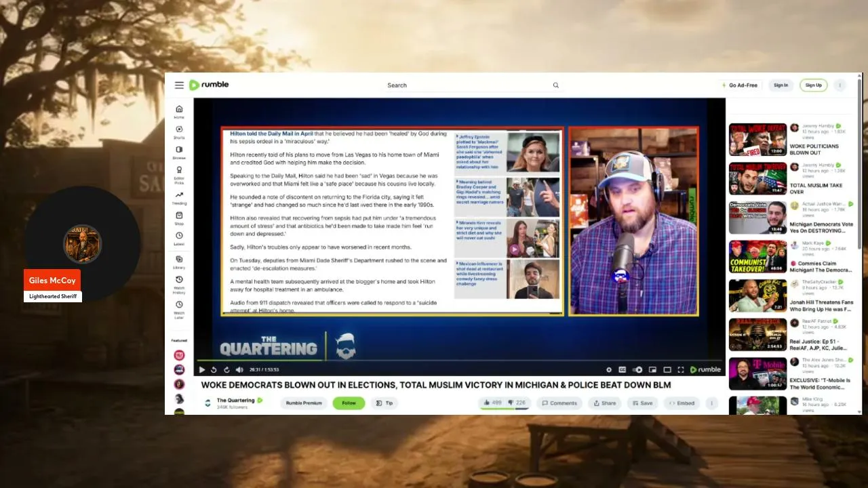Toggle closed captions on the video
Viewport: 868px width, 488px height.
pos(623,369)
